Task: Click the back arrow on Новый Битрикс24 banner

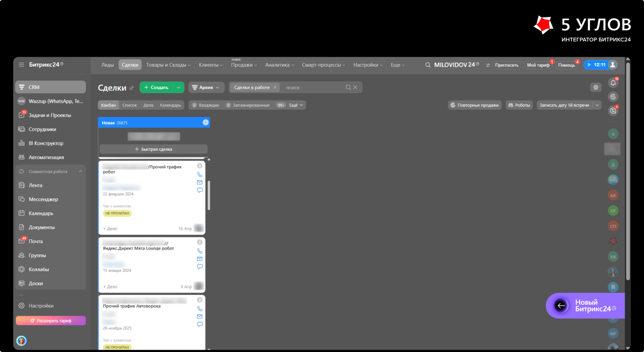Action: coord(561,306)
